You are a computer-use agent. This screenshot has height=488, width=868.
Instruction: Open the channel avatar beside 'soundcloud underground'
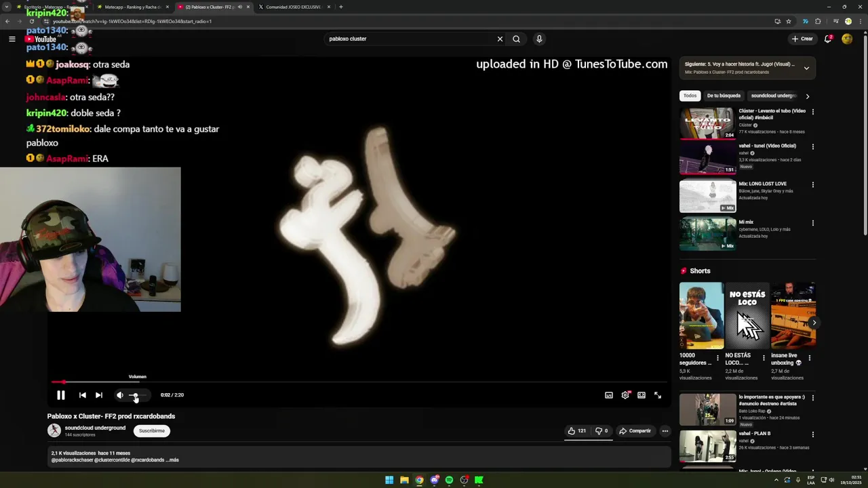coord(54,430)
